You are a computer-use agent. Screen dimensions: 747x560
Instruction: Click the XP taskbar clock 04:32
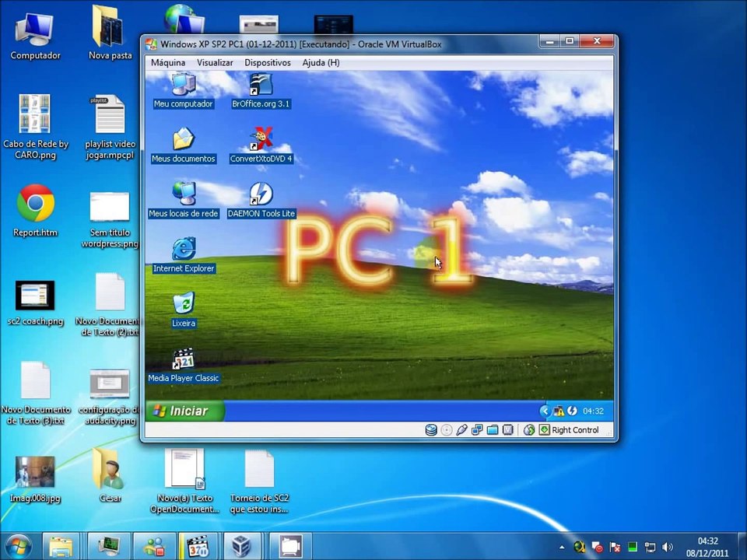(x=593, y=411)
